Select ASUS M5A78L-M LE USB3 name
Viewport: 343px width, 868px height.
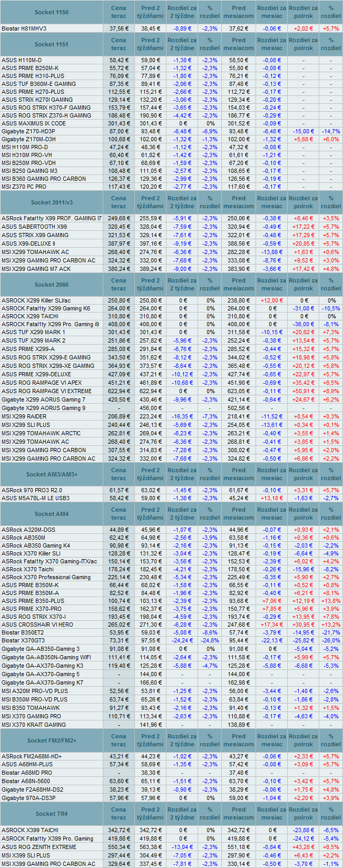click(x=35, y=498)
